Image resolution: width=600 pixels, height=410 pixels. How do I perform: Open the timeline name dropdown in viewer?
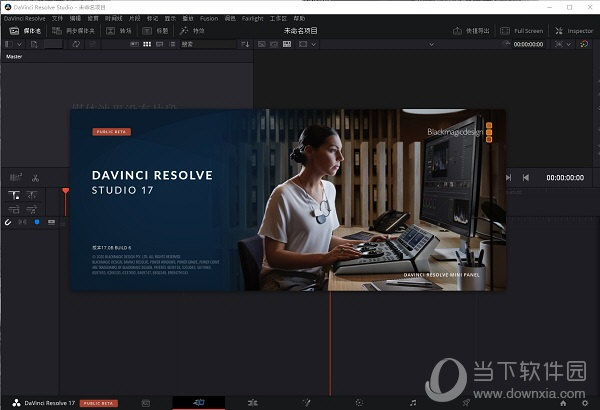432,44
